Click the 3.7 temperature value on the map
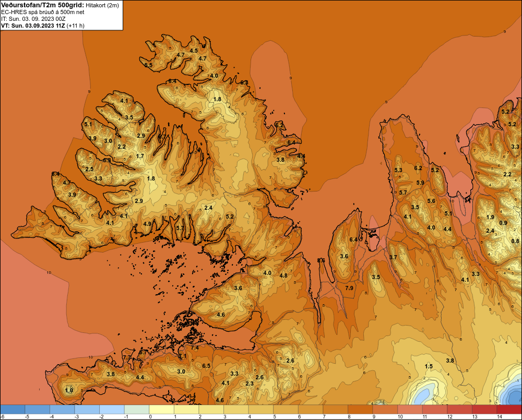The height and width of the screenshot is (420, 522). point(393,257)
